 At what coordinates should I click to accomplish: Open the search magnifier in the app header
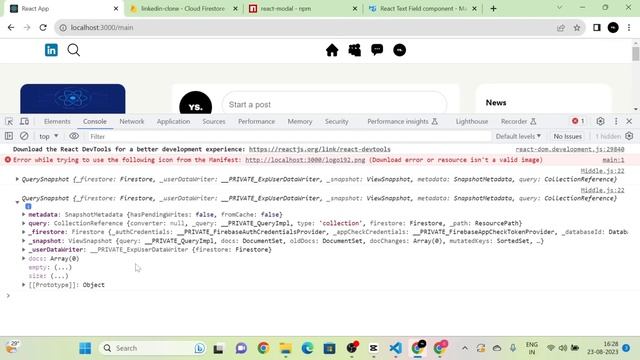73,50
